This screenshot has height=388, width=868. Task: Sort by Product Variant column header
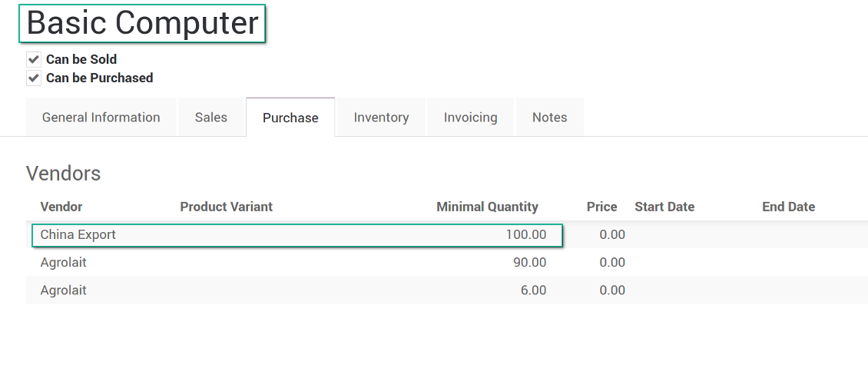pyautogui.click(x=227, y=207)
